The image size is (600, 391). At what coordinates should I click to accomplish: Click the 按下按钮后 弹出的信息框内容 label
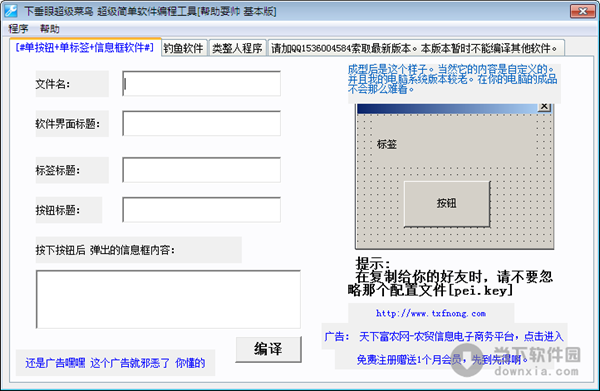105,250
